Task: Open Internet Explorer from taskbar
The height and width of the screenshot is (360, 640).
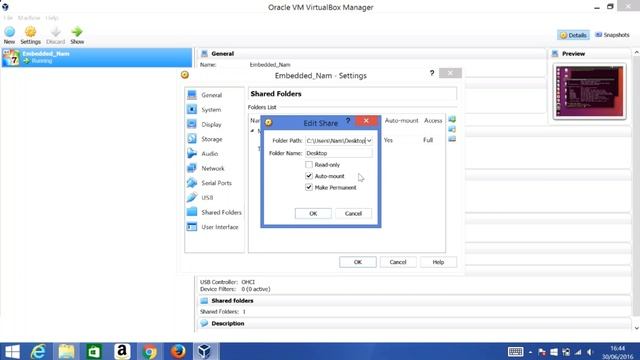Action: [x=38, y=351]
